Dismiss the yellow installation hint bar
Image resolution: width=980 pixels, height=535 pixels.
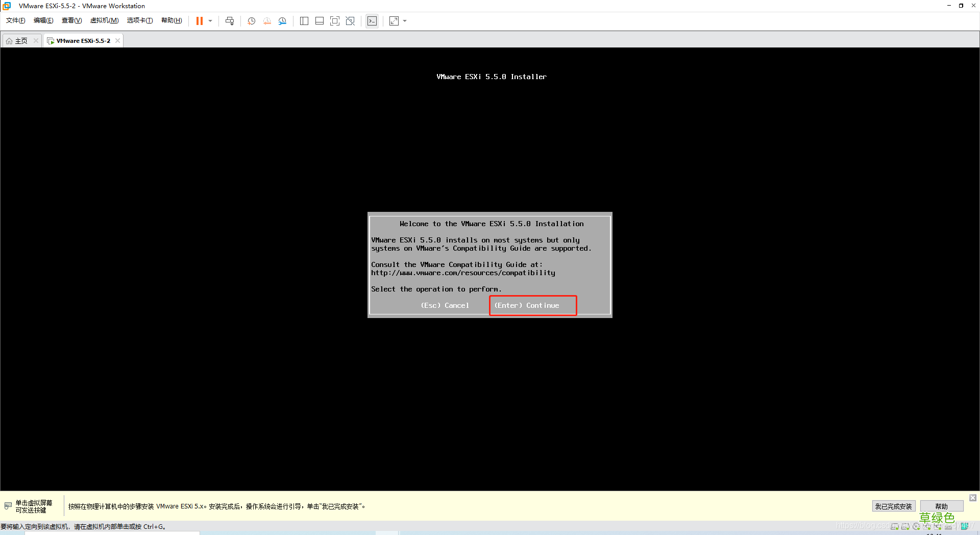coord(973,498)
